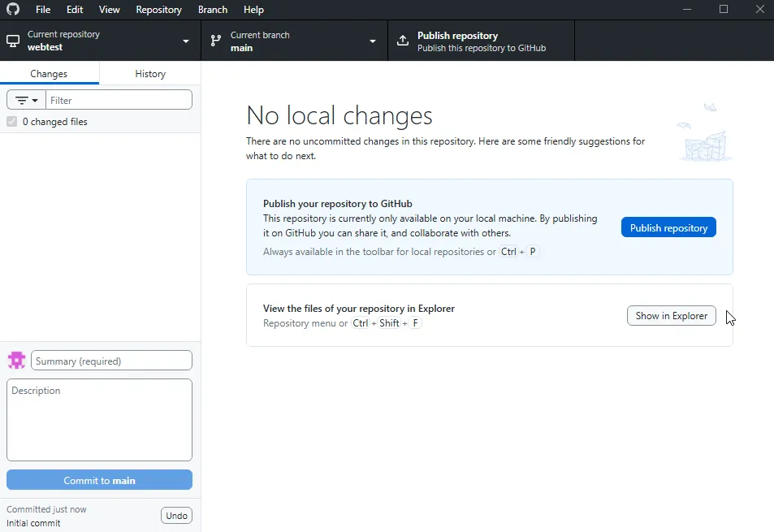774x532 pixels.
Task: Open the Branch menu
Action: (212, 9)
